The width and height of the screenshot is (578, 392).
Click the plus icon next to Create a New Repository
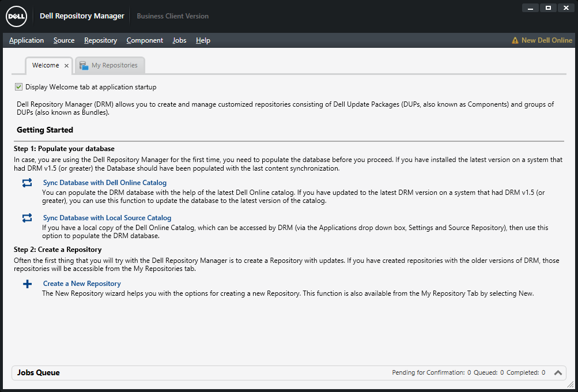pos(27,283)
